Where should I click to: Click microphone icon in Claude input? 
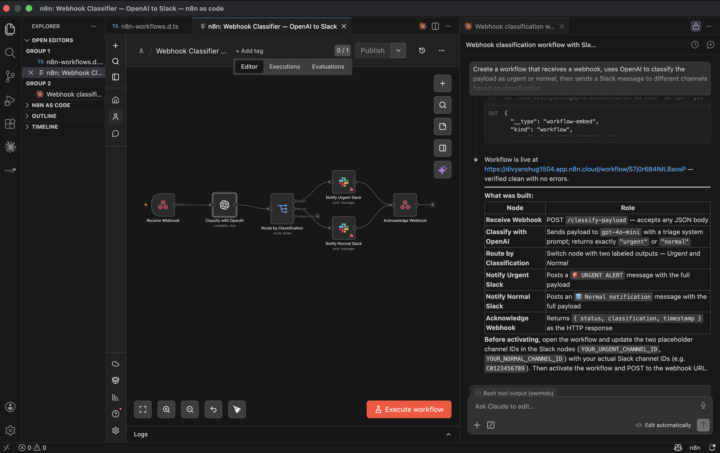click(x=703, y=406)
